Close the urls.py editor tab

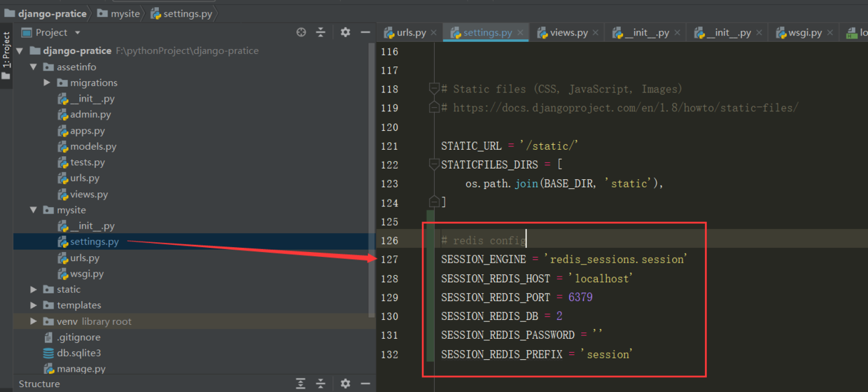434,33
